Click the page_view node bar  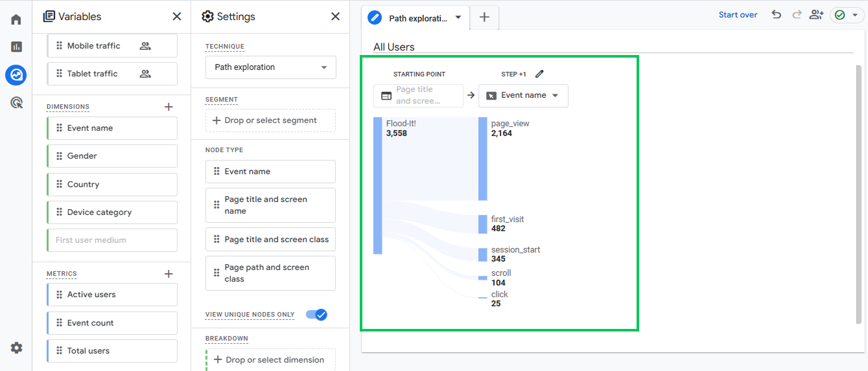(482, 159)
